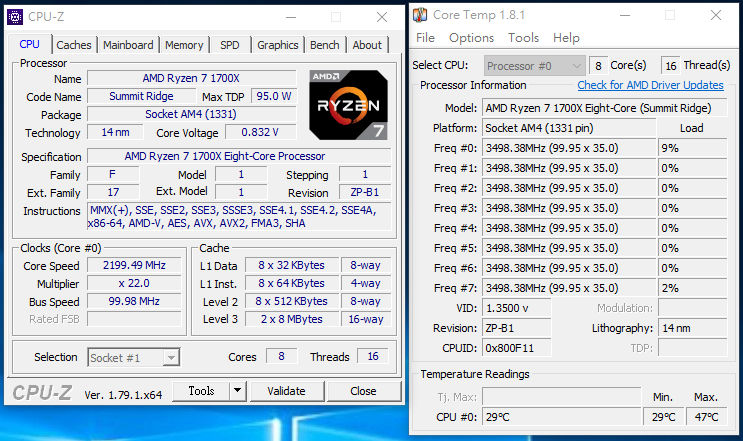The image size is (743, 441).
Task: Select the CPU tab in CPU-Z
Action: tap(29, 44)
